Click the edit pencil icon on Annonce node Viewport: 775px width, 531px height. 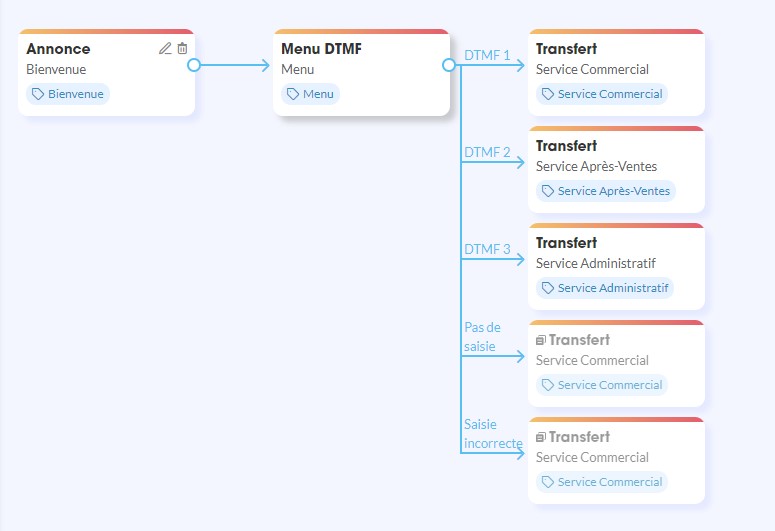(165, 48)
